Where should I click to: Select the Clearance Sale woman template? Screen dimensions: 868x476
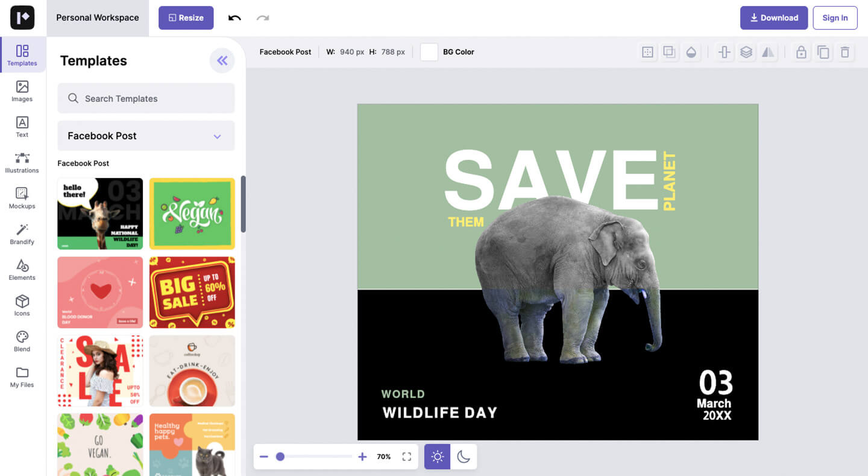point(100,371)
